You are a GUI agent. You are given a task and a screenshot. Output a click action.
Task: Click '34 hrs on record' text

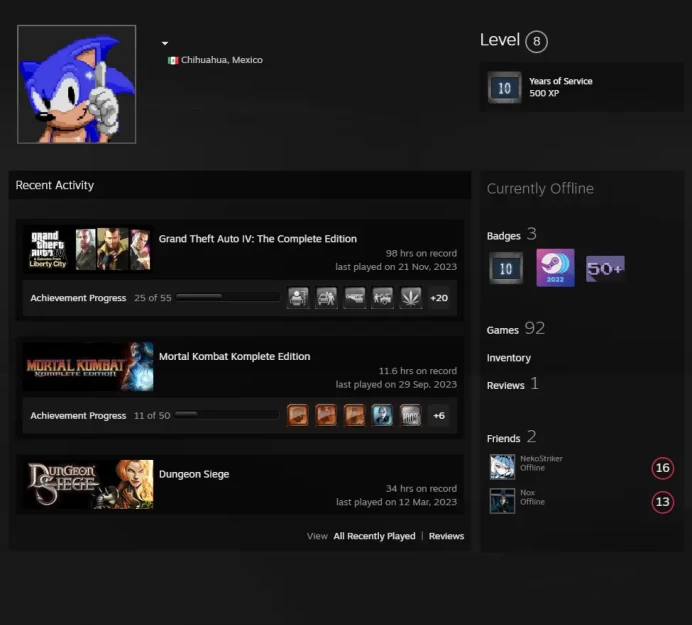(421, 489)
